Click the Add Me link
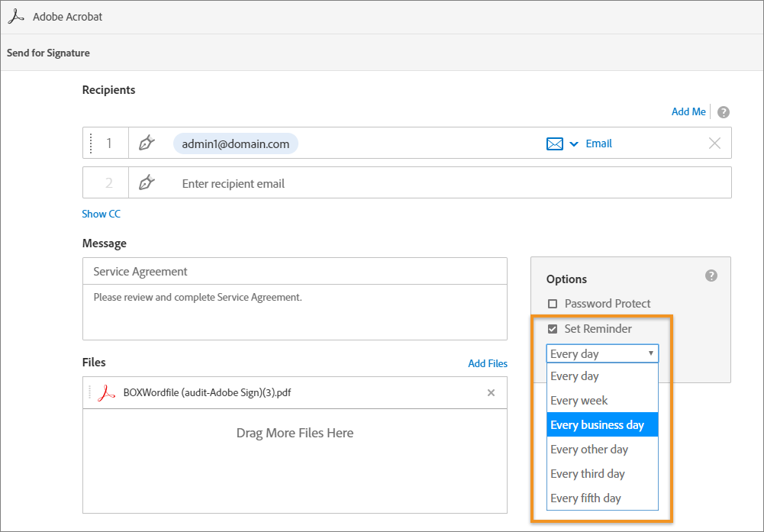Image resolution: width=764 pixels, height=532 pixels. pyautogui.click(x=688, y=111)
